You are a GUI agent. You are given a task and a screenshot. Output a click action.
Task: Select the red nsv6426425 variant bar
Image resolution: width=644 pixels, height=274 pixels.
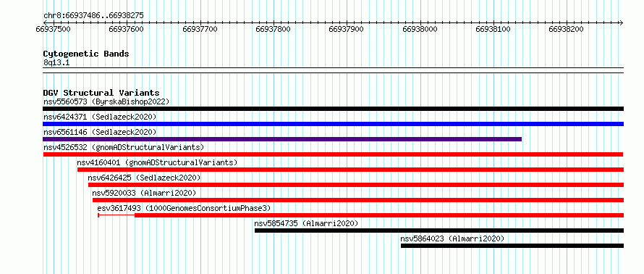[x=356, y=185]
